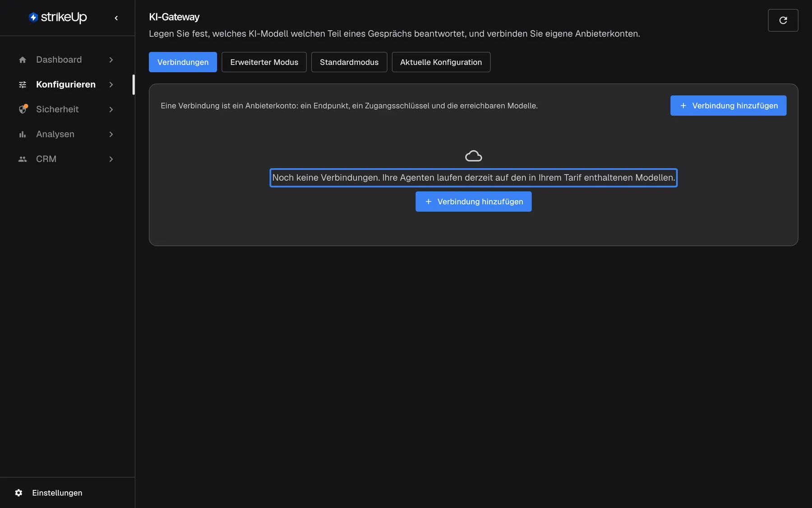Expand the Sicherheit submenu chevron
Screen dimensions: 812x508
[x=111, y=109]
